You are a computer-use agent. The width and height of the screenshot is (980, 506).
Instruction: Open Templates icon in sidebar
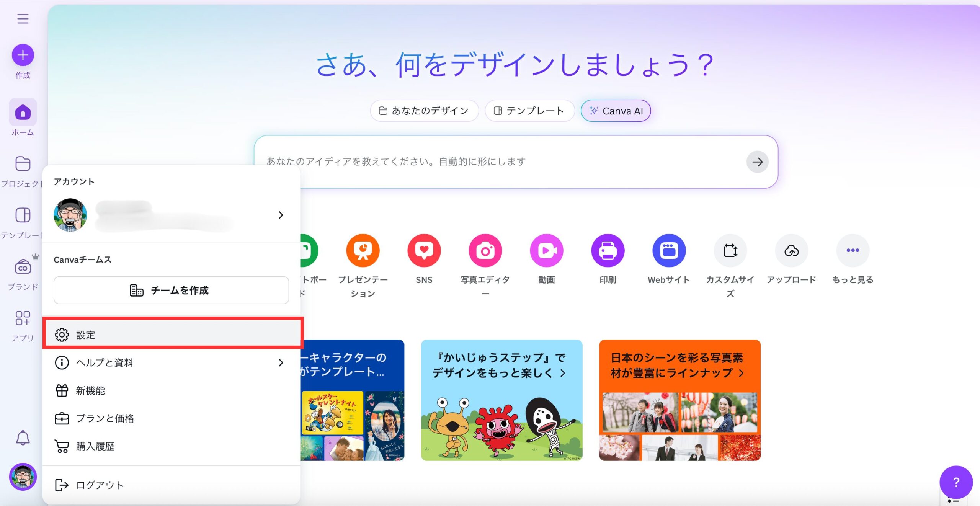(23, 215)
